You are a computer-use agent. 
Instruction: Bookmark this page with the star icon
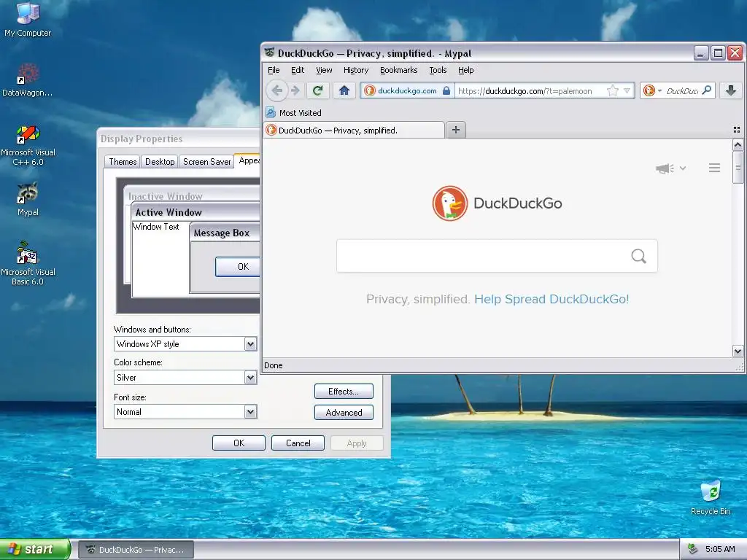613,90
